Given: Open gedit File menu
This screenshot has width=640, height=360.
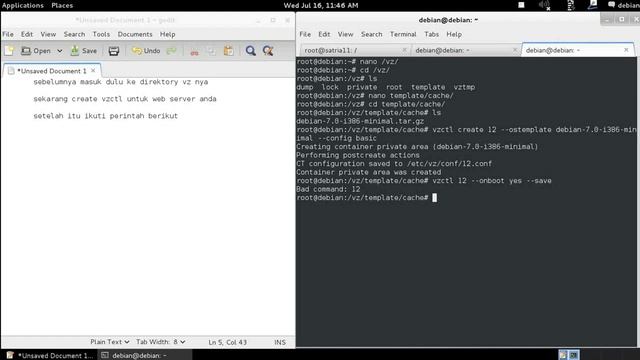Looking at the screenshot, I should (x=8, y=34).
